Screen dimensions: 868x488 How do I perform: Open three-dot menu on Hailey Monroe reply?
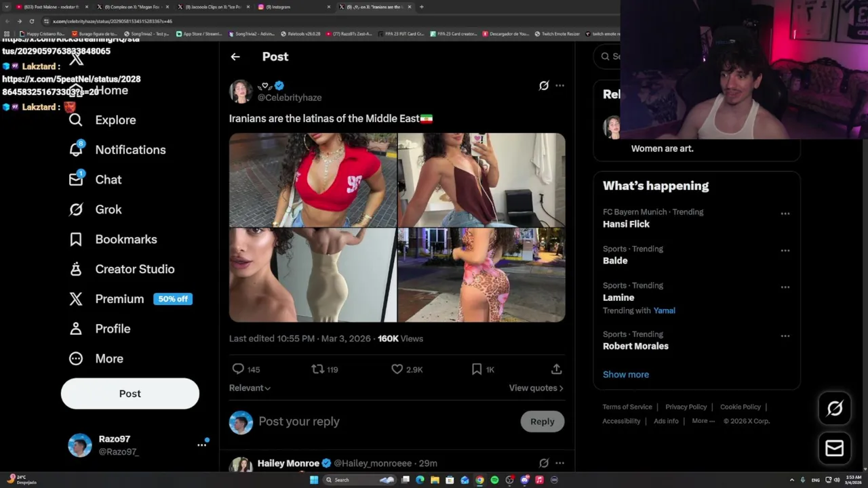point(559,463)
